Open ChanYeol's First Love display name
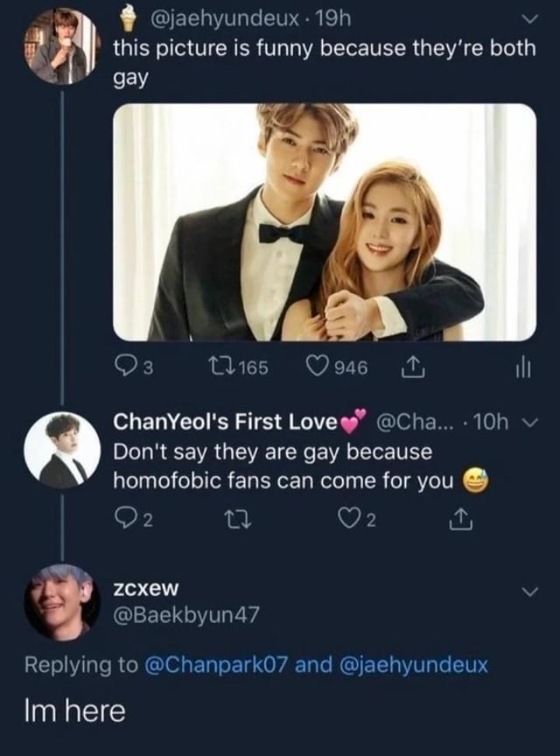 point(226,423)
